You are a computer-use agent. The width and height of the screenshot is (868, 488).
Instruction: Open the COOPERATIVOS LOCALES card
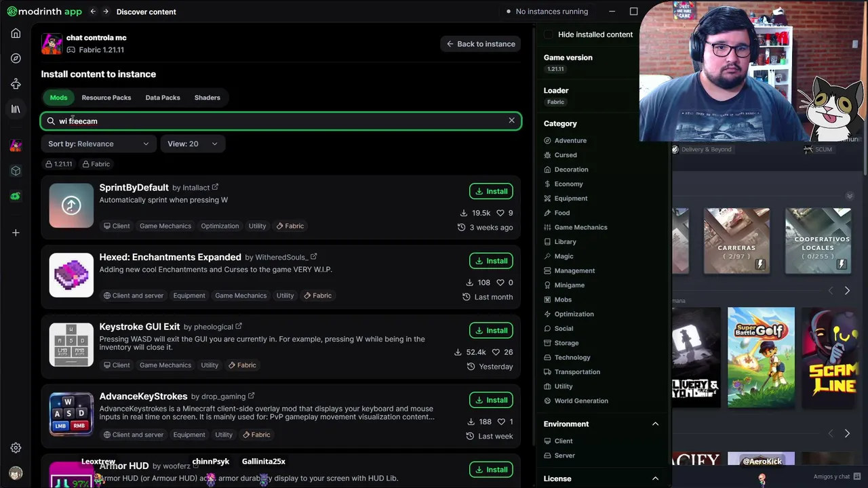(818, 241)
